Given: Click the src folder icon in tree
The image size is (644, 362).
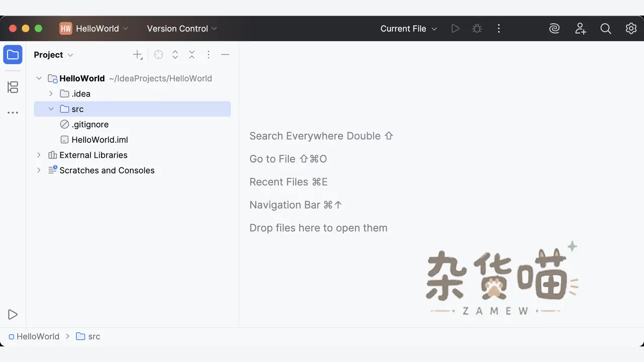Looking at the screenshot, I should [64, 109].
